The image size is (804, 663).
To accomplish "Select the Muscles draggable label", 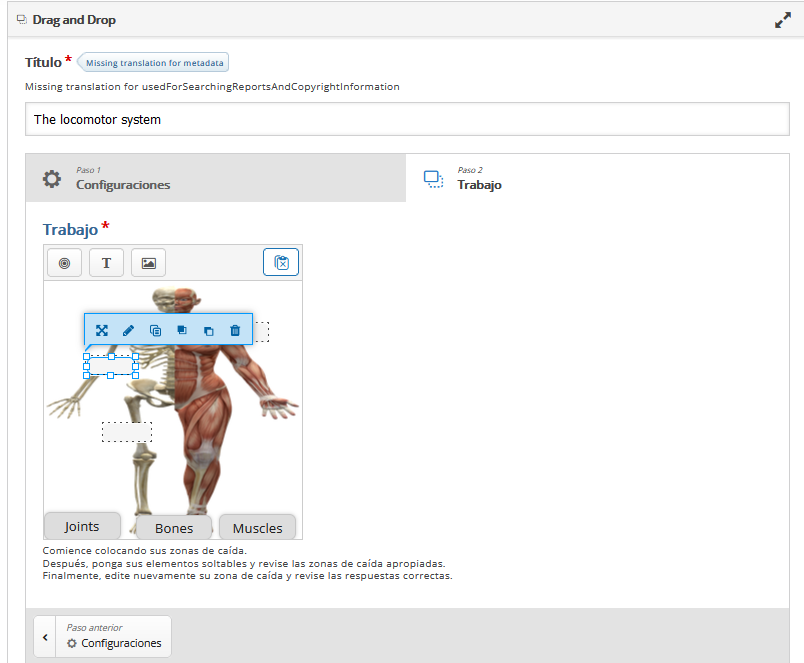I will click(x=257, y=528).
